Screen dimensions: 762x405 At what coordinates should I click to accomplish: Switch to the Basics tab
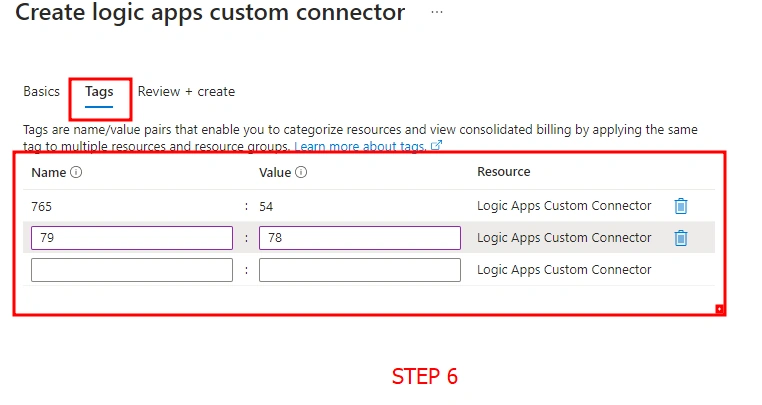tap(41, 91)
